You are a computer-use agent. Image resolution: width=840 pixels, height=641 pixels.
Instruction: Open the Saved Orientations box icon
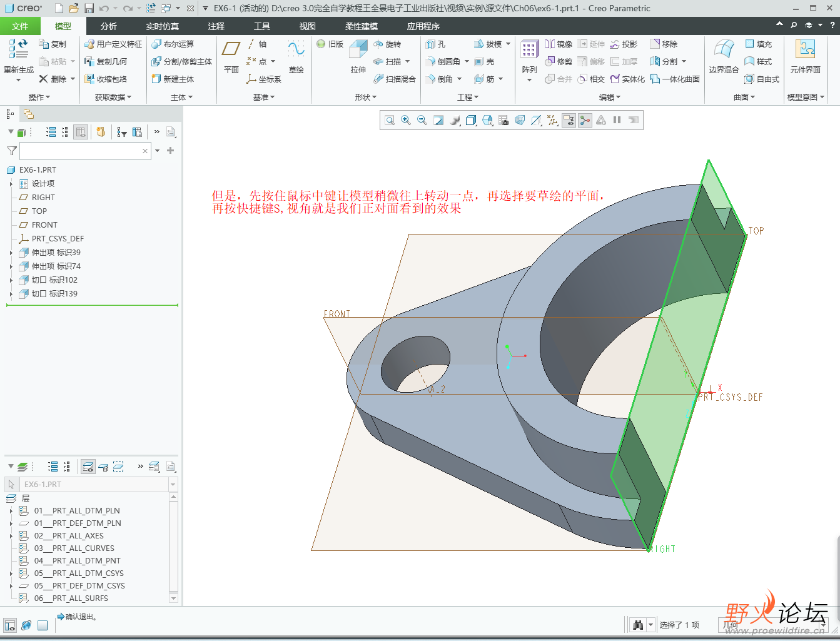click(487, 120)
